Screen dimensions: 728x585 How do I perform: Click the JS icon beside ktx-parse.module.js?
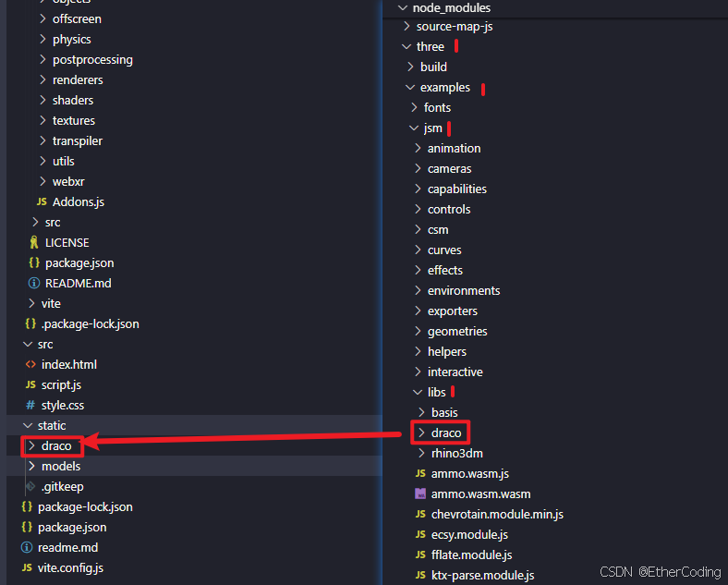[420, 575]
